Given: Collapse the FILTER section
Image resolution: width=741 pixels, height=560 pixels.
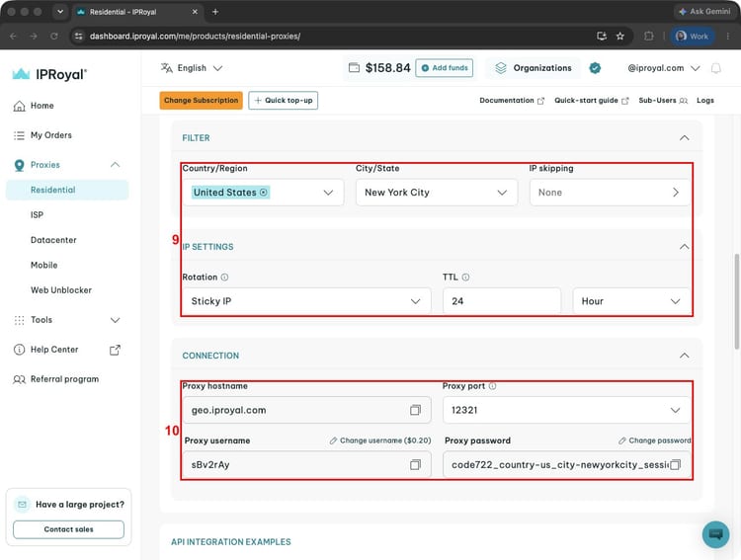Looking at the screenshot, I should (x=684, y=138).
